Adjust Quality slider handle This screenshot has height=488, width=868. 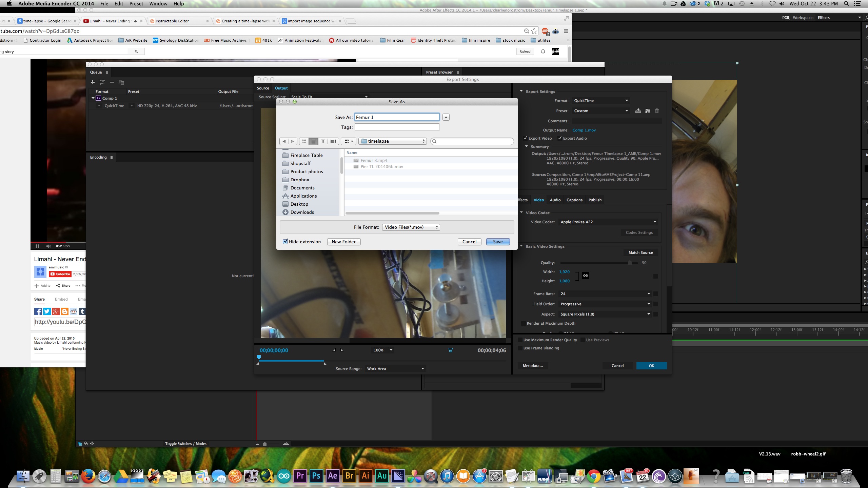630,263
